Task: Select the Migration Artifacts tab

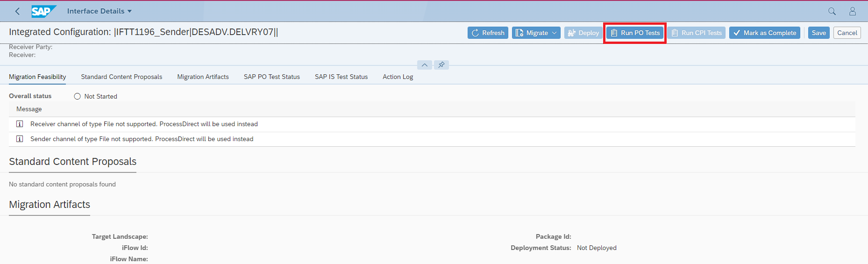Action: (x=203, y=77)
